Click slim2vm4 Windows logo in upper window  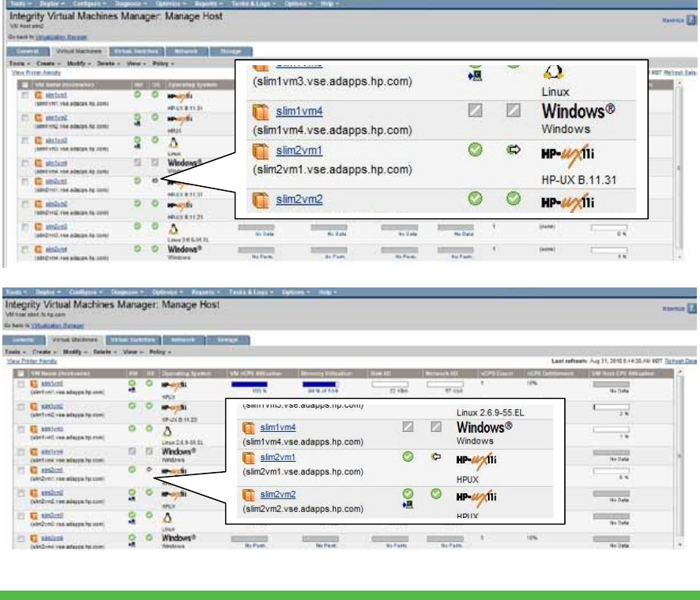(185, 249)
